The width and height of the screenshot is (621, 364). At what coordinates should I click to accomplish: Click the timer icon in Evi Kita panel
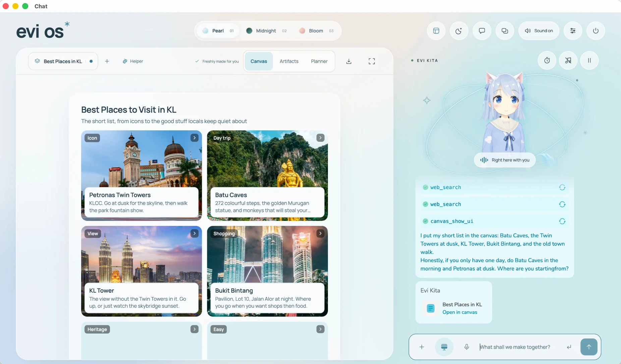(x=547, y=60)
